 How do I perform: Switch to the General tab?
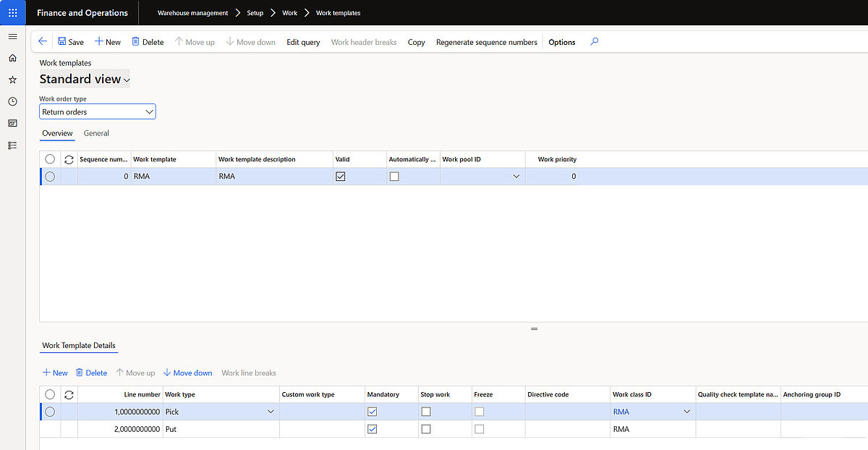[96, 133]
